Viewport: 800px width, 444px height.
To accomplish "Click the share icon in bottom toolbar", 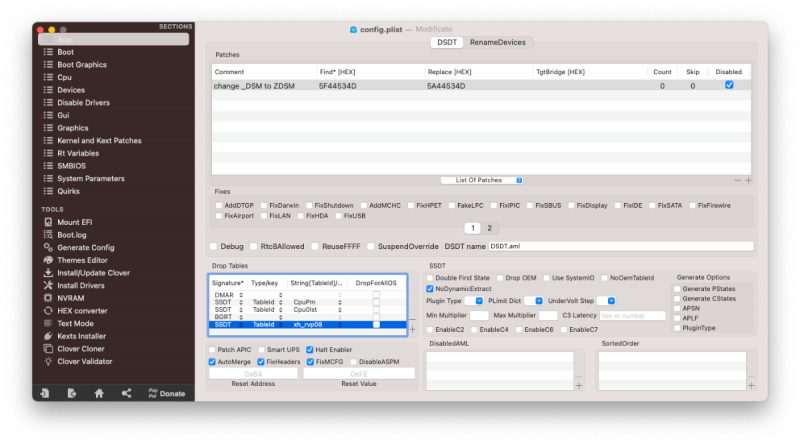I will 127,393.
